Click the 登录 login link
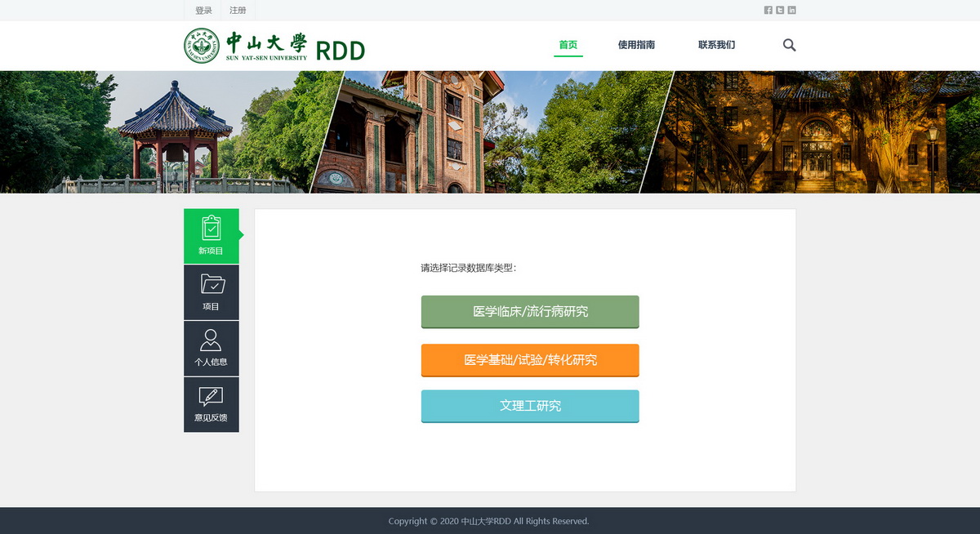 (203, 11)
